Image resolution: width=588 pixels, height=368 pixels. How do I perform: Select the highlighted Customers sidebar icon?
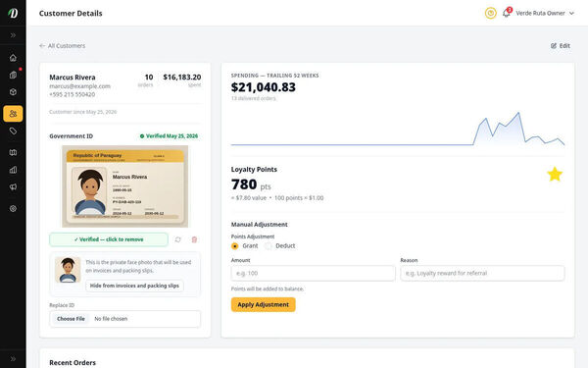13,114
